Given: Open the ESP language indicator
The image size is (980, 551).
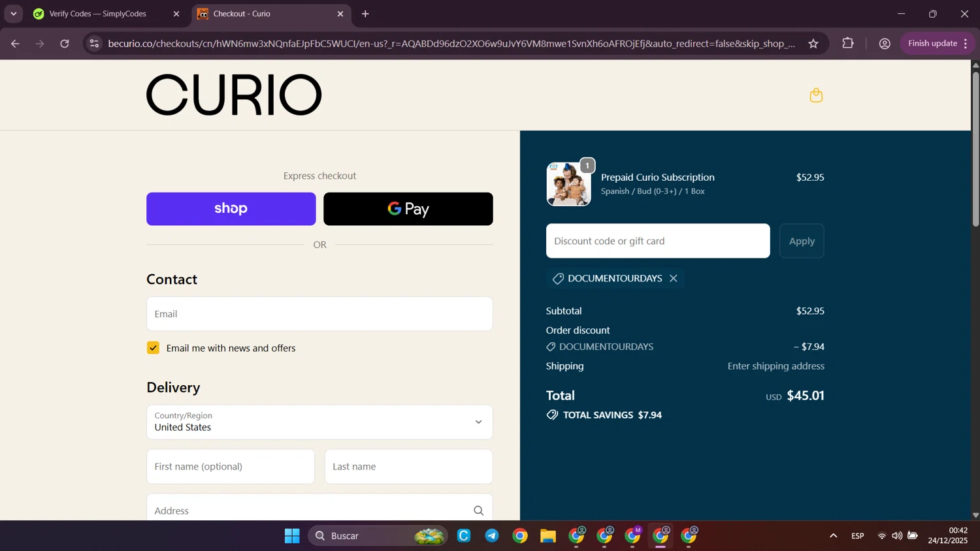Looking at the screenshot, I should point(858,536).
